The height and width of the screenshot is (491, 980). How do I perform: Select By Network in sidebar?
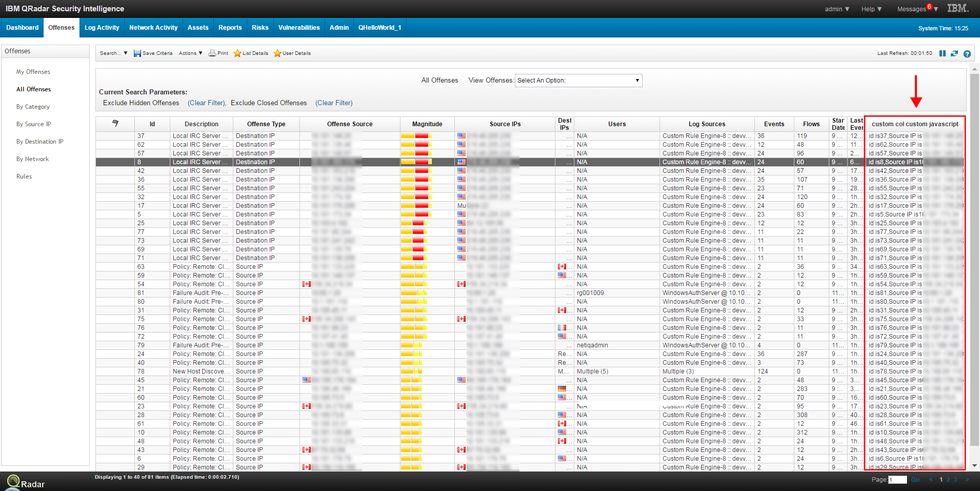pos(33,159)
